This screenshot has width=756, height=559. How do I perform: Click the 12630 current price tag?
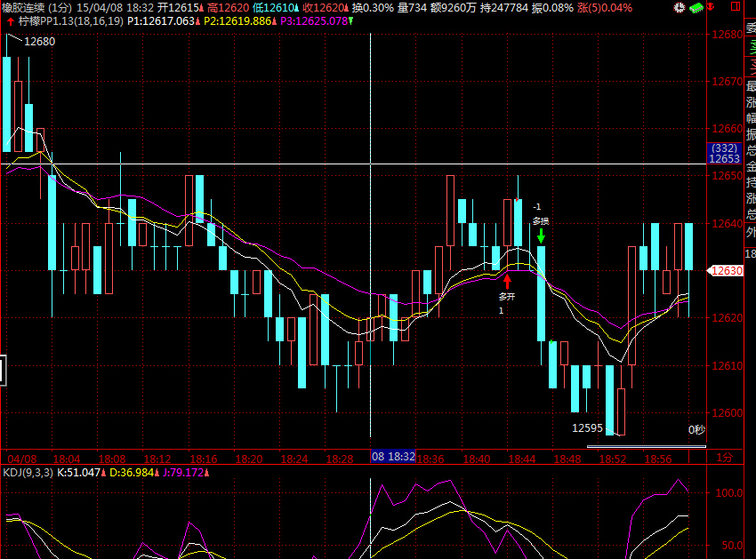[725, 271]
